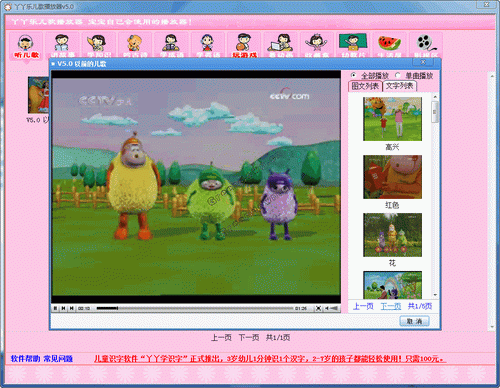Select the 吟古诗 ancient poem icon

tap(135, 45)
